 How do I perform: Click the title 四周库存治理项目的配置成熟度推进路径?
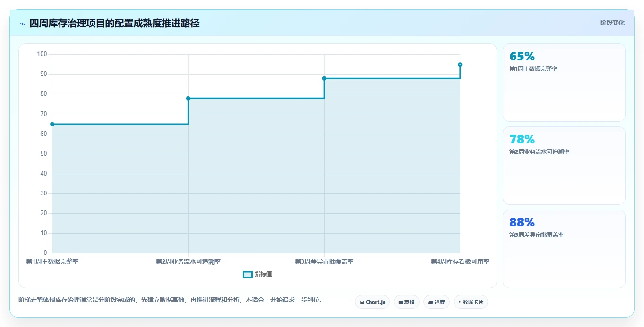point(114,24)
